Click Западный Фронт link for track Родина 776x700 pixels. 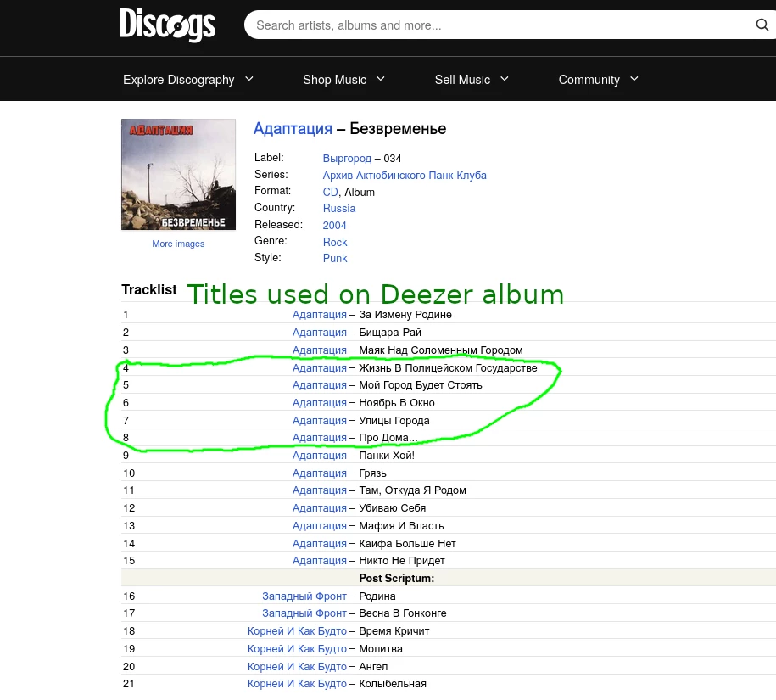coord(304,596)
